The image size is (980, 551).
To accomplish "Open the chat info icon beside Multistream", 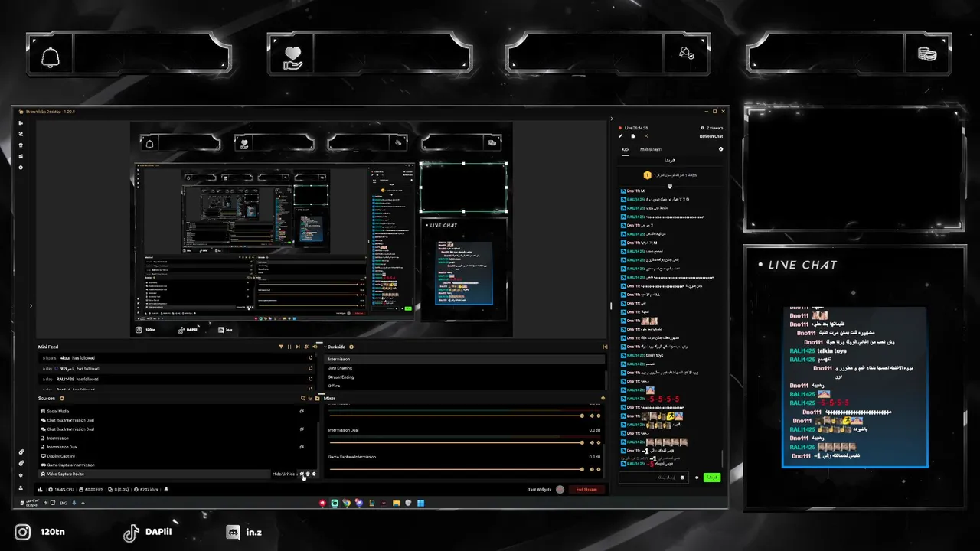I will click(720, 149).
